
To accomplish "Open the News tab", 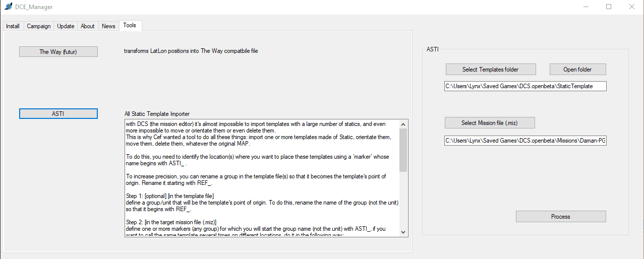I will pyautogui.click(x=108, y=26).
